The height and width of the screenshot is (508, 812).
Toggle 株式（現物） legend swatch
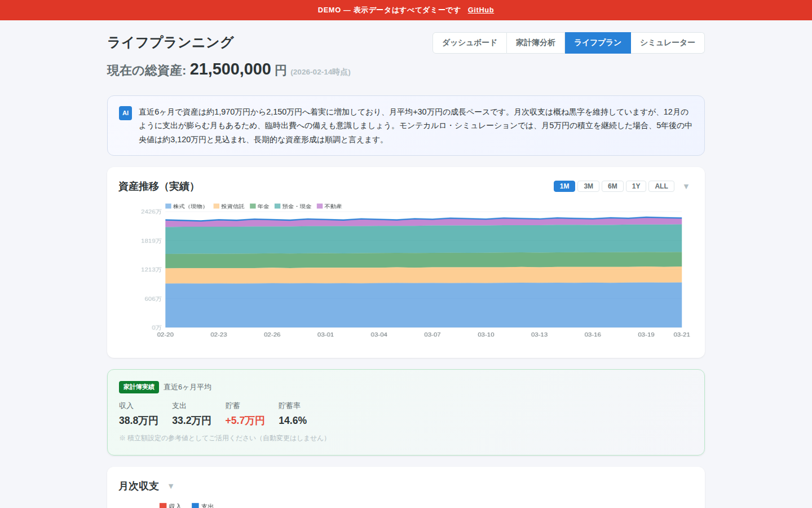[168, 206]
